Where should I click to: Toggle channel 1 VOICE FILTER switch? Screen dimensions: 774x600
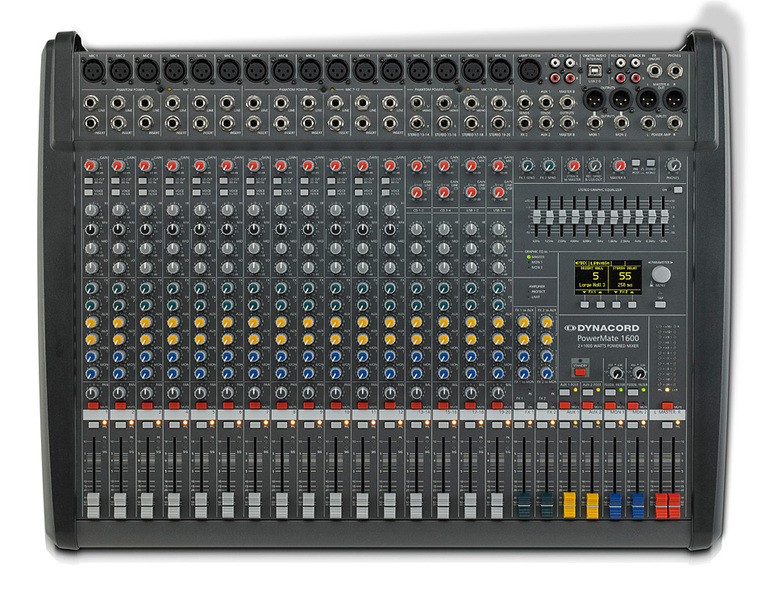coord(88,192)
